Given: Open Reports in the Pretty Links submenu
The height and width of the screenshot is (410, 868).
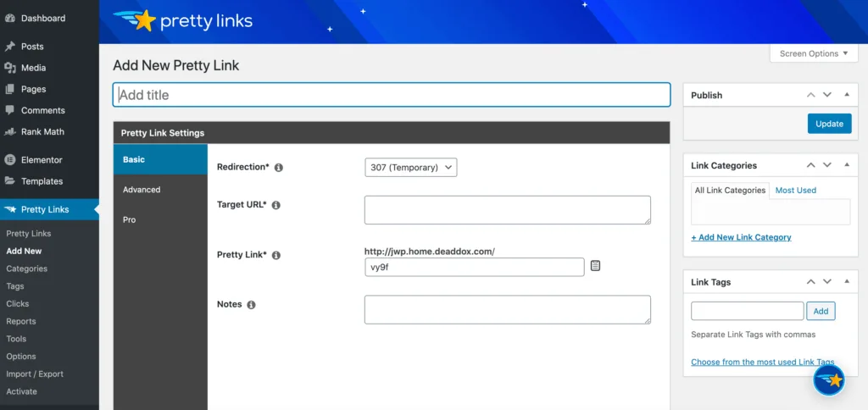Looking at the screenshot, I should (21, 321).
